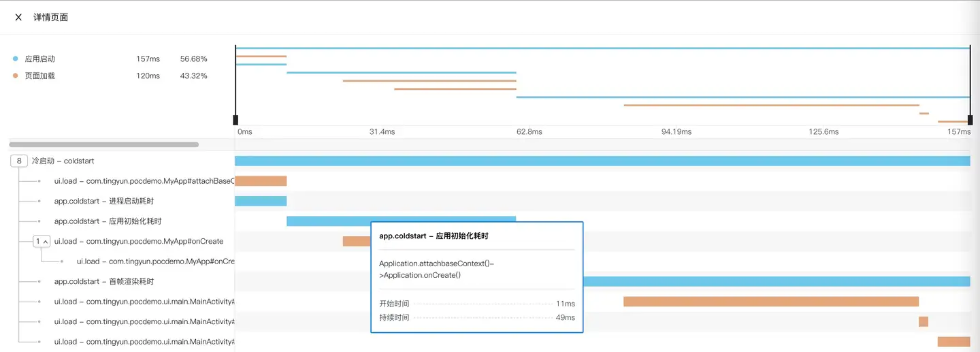Collapse the 冷启动 node using the 8 badge
The height and width of the screenshot is (352, 980).
point(19,161)
